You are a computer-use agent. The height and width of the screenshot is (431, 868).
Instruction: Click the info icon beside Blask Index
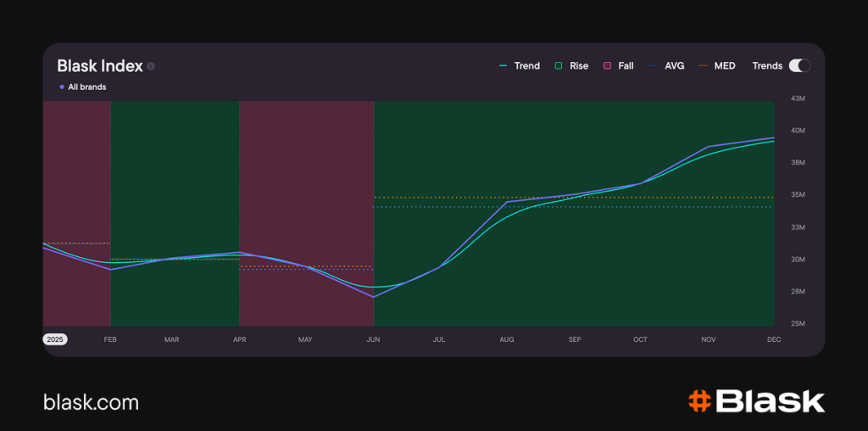151,66
